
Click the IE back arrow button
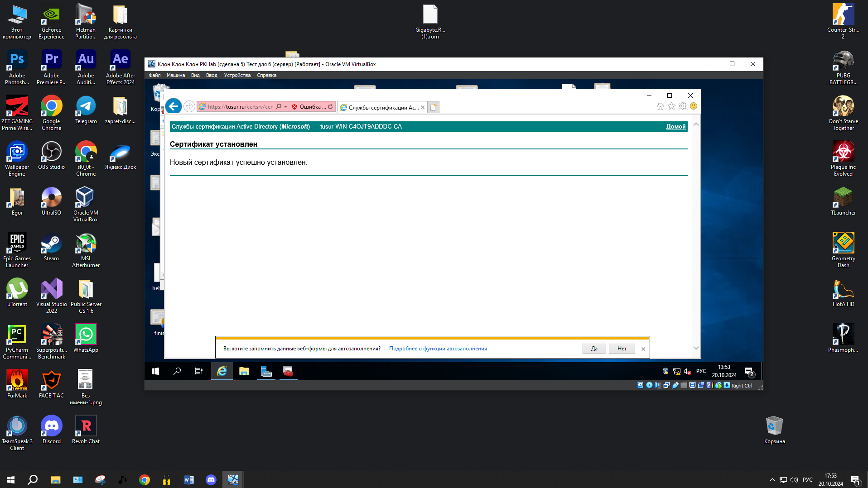(174, 106)
